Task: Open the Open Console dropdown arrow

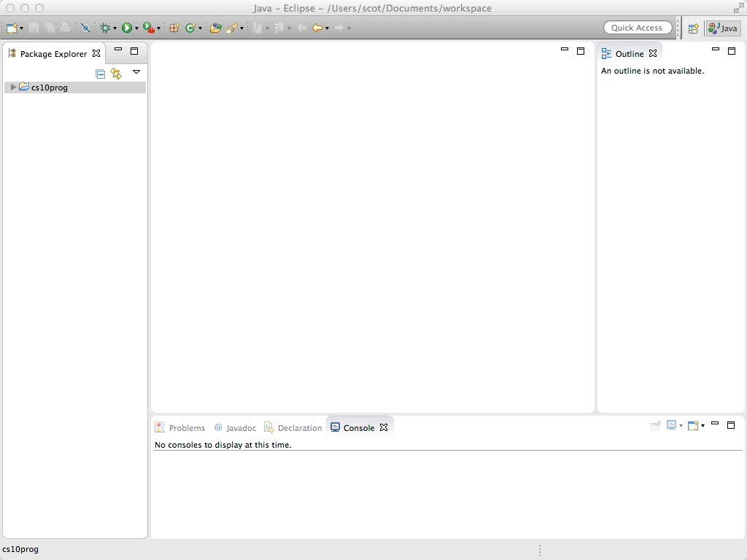Action: (x=703, y=426)
